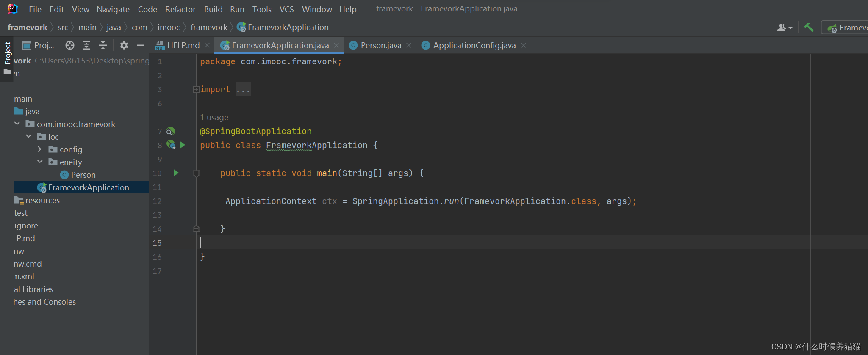This screenshot has height=355, width=868.
Task: Click line number 12 in gutter
Action: point(157,201)
